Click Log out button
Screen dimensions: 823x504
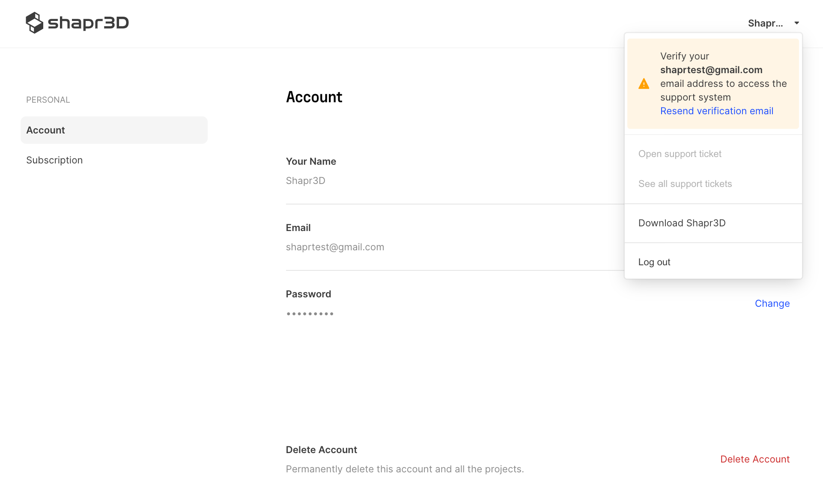(x=654, y=262)
